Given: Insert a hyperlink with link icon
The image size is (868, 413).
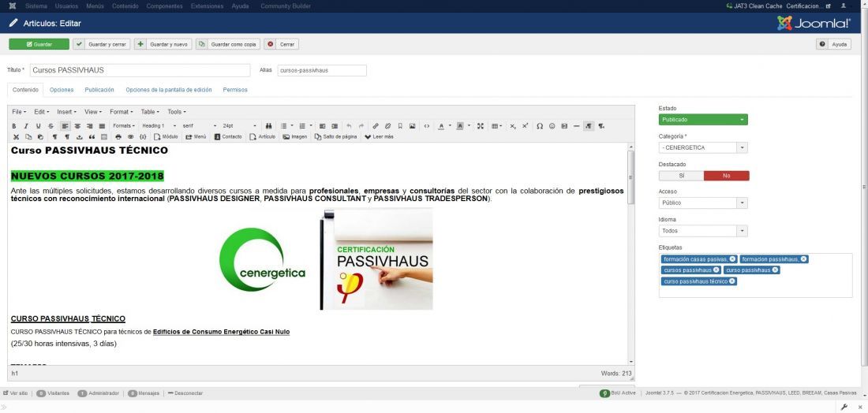Looking at the screenshot, I should coord(376,126).
